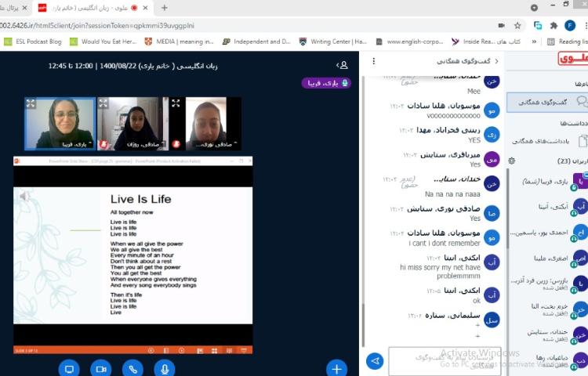This screenshot has width=588, height=376.
Task: Open the گفتگوی همگانی chat in sidebar
Action: click(x=547, y=103)
